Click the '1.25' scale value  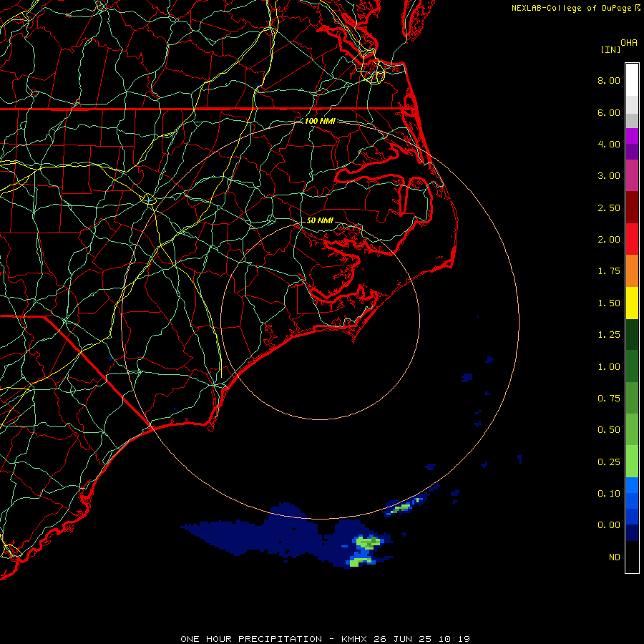[609, 335]
